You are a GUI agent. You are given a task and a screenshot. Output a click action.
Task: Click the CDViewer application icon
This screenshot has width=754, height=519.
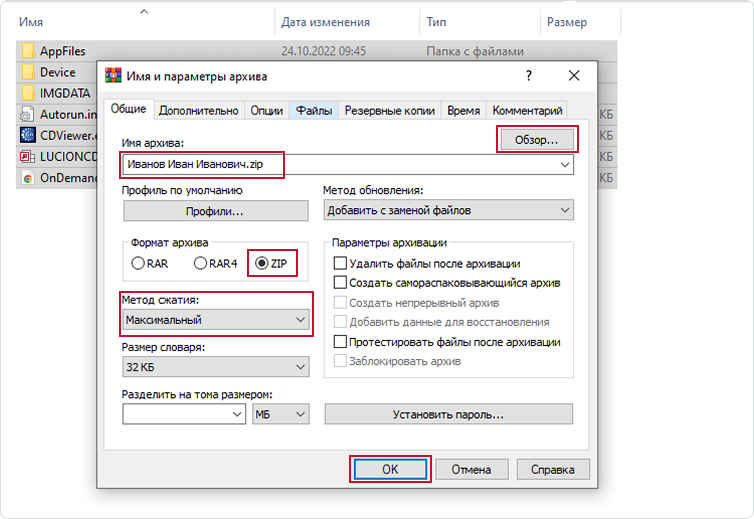tap(28, 136)
